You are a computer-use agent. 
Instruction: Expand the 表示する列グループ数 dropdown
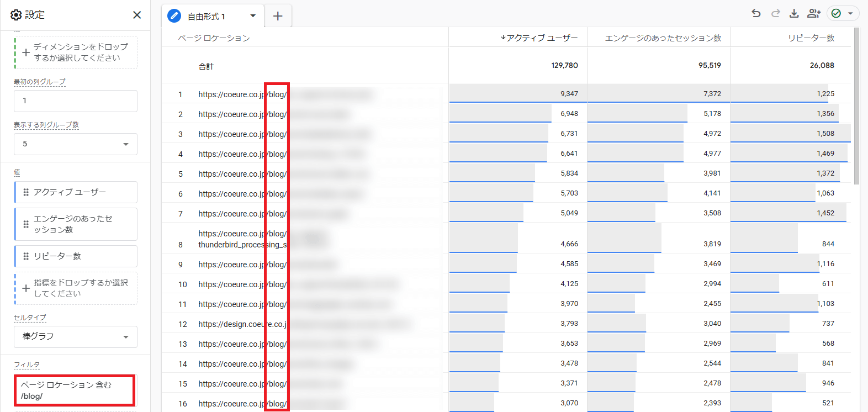click(x=76, y=144)
